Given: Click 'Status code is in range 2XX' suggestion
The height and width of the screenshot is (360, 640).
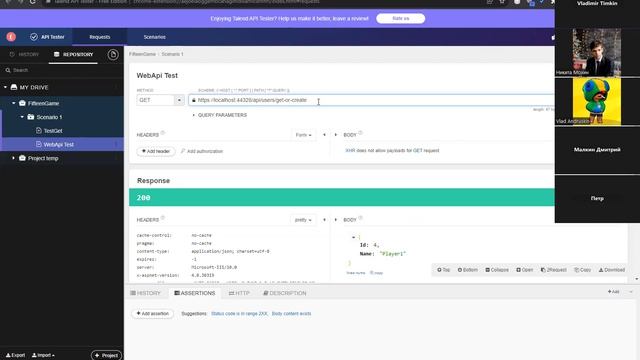Looking at the screenshot, I should [x=239, y=313].
